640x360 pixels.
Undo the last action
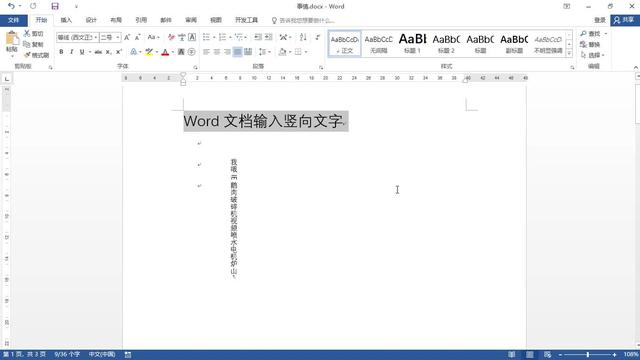(x=11, y=6)
